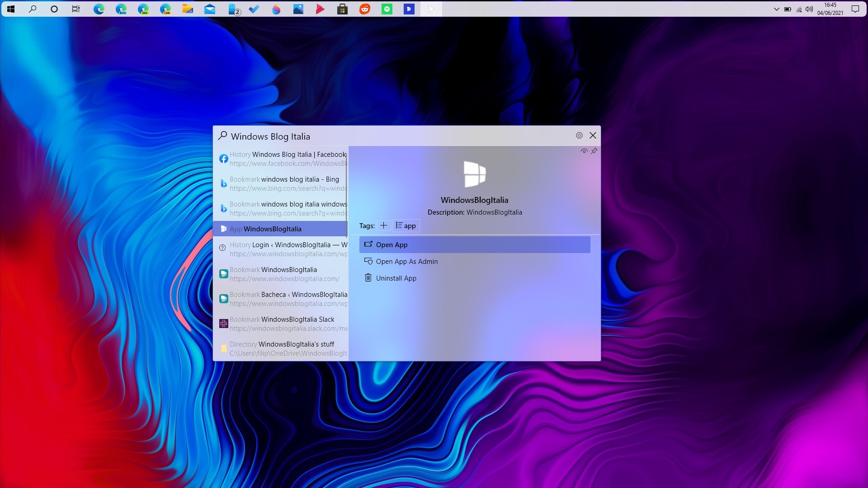Click the admin shield icon beside Open App As Admin
The width and height of the screenshot is (868, 488).
pyautogui.click(x=368, y=261)
